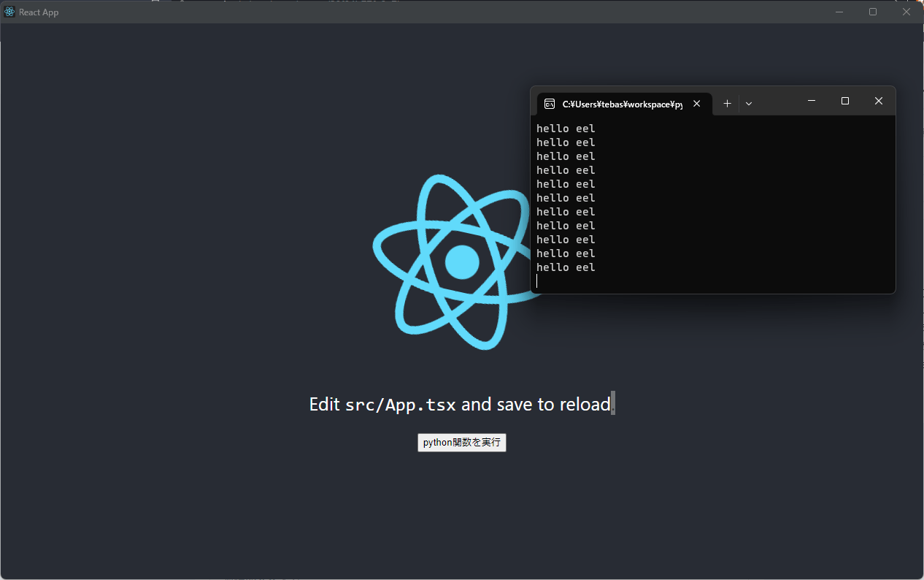Expand the terminal profile dropdown chevron
Viewport: 924px width, 580px height.
(749, 104)
